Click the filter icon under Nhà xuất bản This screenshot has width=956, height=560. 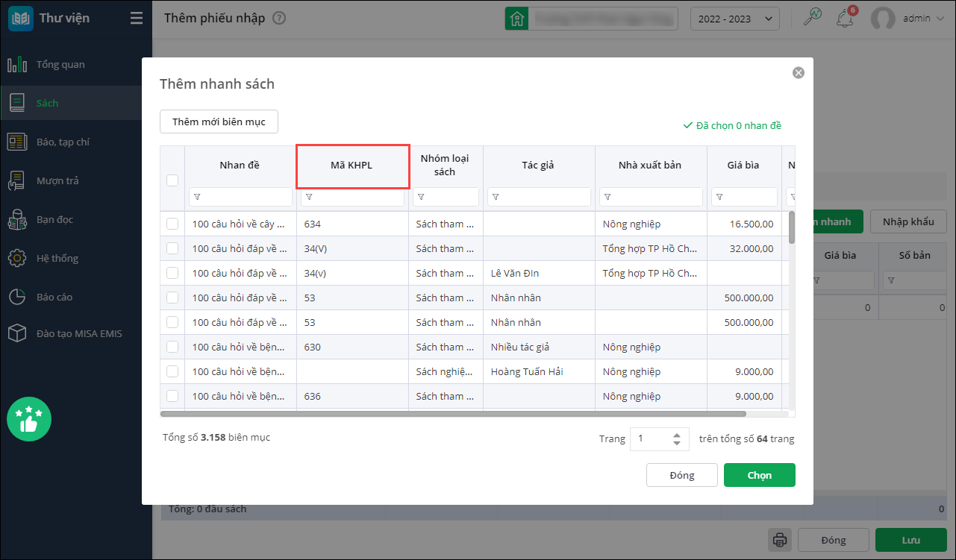click(607, 198)
